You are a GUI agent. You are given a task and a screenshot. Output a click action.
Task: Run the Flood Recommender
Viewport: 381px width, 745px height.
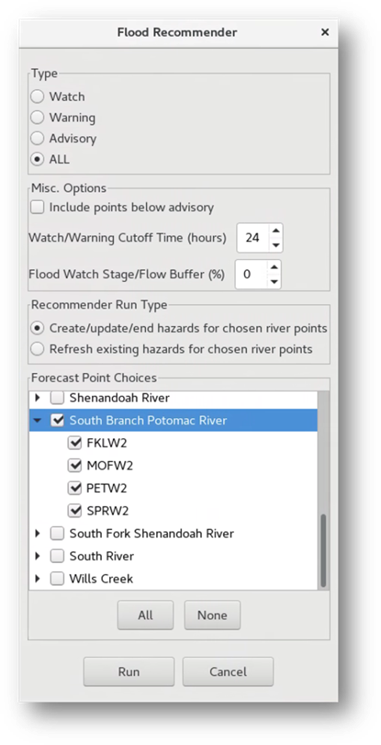[129, 672]
